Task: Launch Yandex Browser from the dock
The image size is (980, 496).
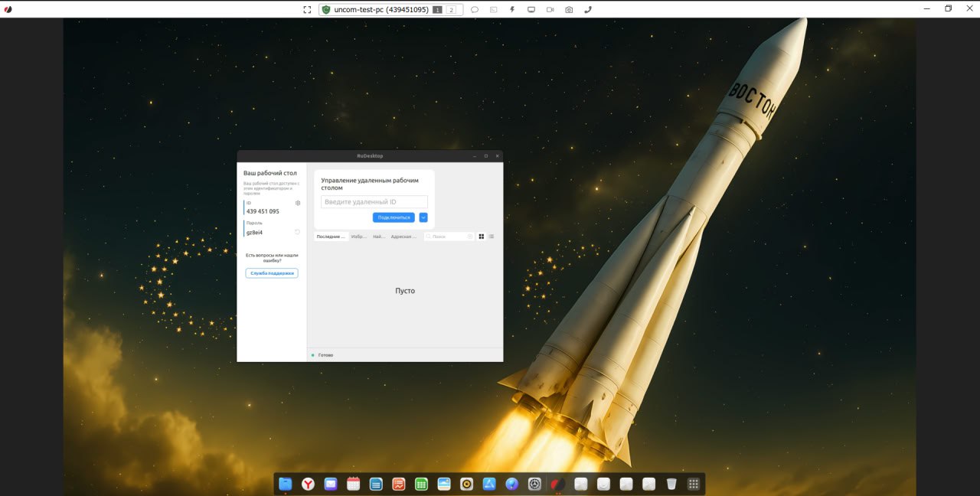Action: (x=308, y=484)
